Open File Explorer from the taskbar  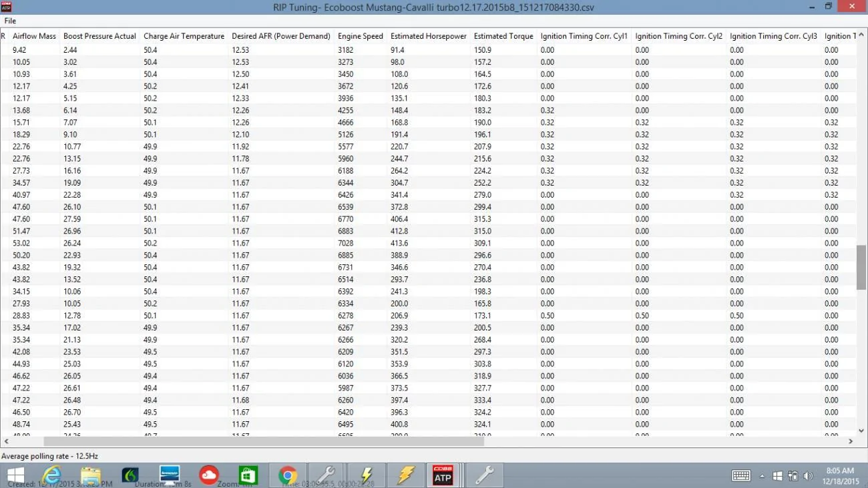tap(91, 475)
